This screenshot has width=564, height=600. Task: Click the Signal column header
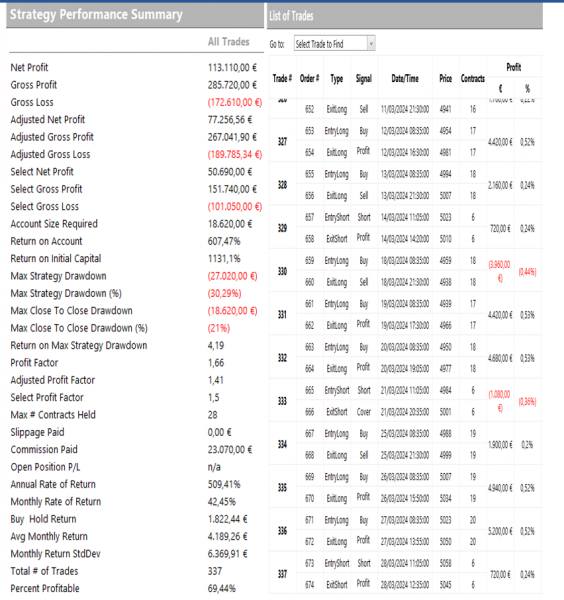364,79
